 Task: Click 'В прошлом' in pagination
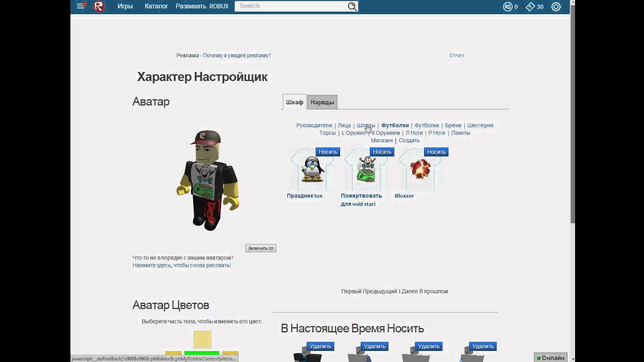(x=434, y=291)
